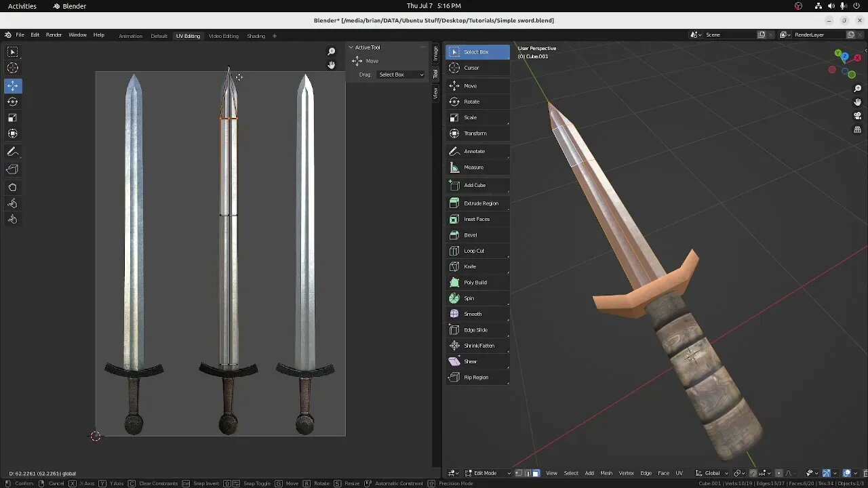Select the Transform tool in UV editor toolbar
Screen dimensions: 868x488
pyautogui.click(x=12, y=134)
